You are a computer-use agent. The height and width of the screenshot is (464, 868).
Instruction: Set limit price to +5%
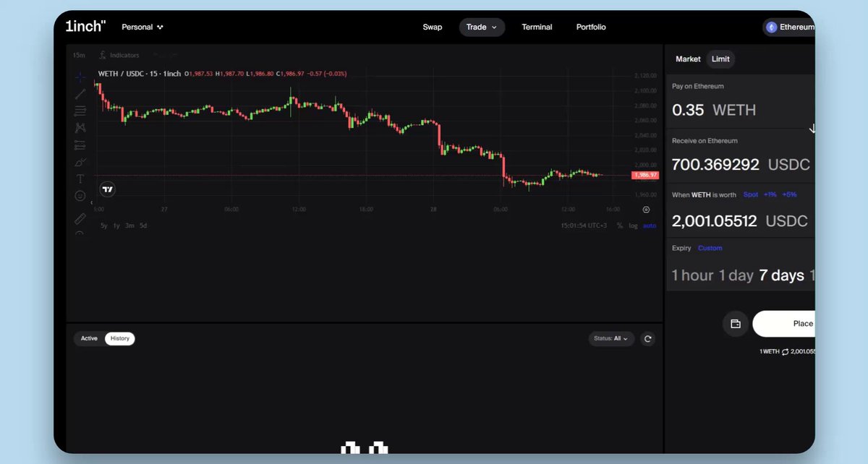point(789,195)
